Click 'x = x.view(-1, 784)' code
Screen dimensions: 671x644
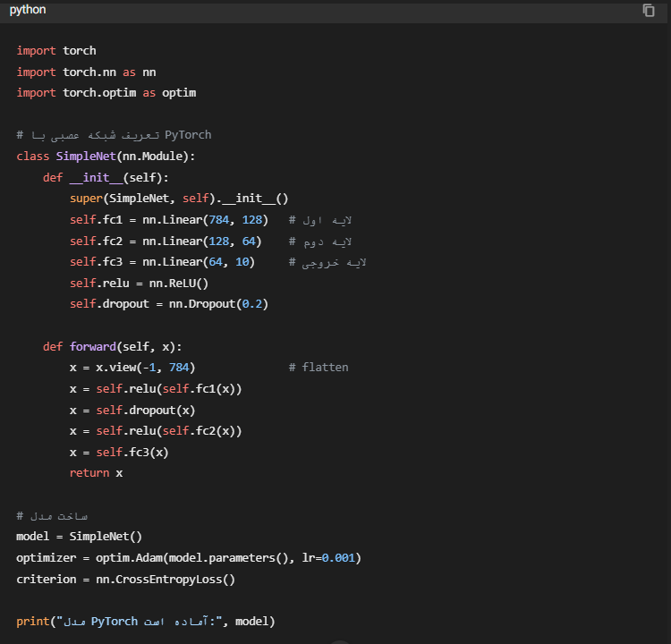coord(132,368)
